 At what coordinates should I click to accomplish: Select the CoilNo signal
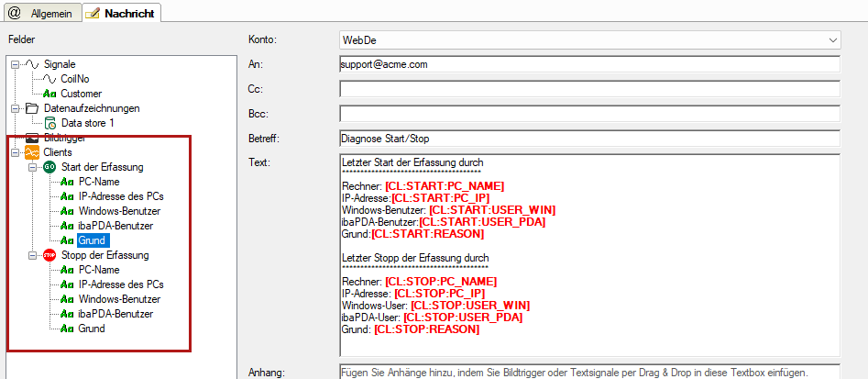click(x=75, y=79)
